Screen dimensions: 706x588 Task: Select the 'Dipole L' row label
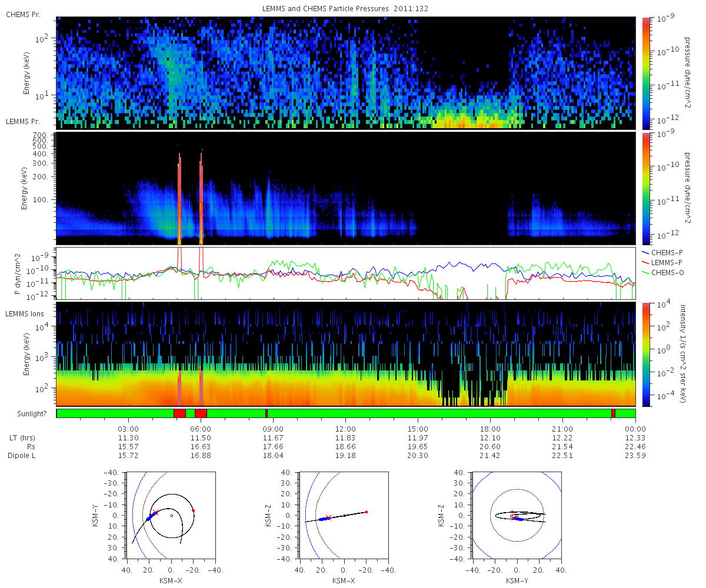22,456
